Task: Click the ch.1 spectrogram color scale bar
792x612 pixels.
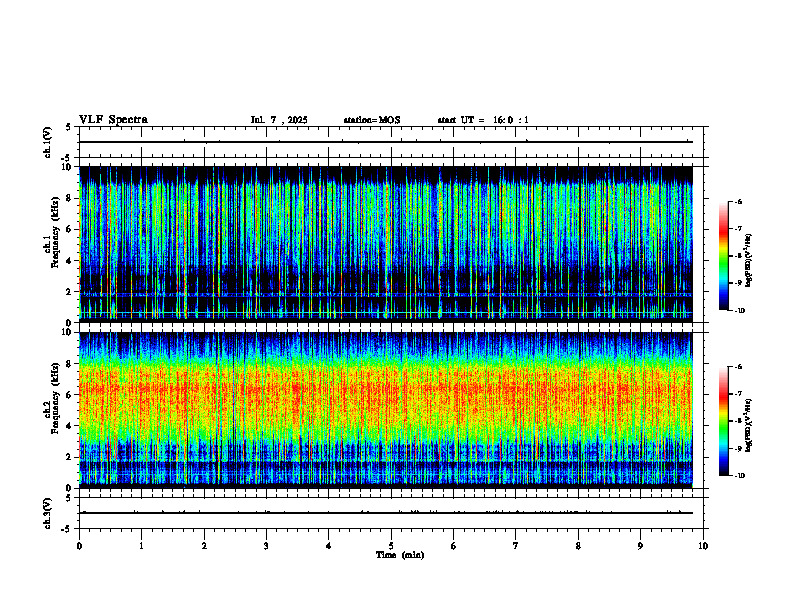Action: 723,256
